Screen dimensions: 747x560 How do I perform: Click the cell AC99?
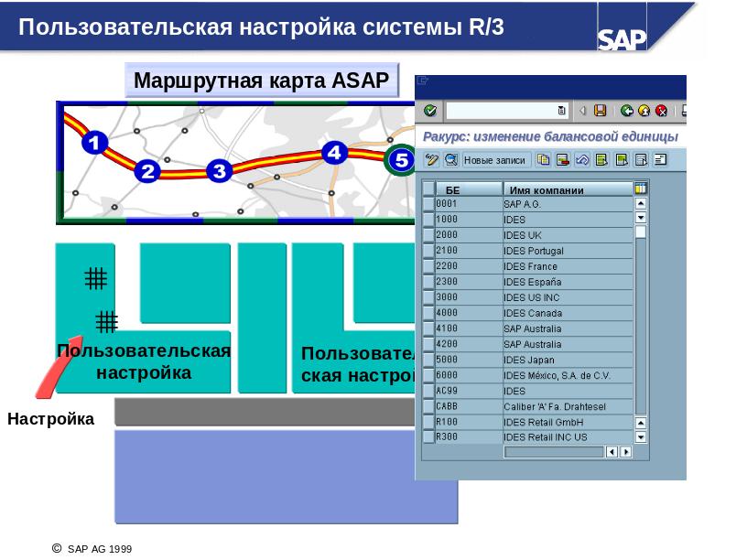coord(469,391)
